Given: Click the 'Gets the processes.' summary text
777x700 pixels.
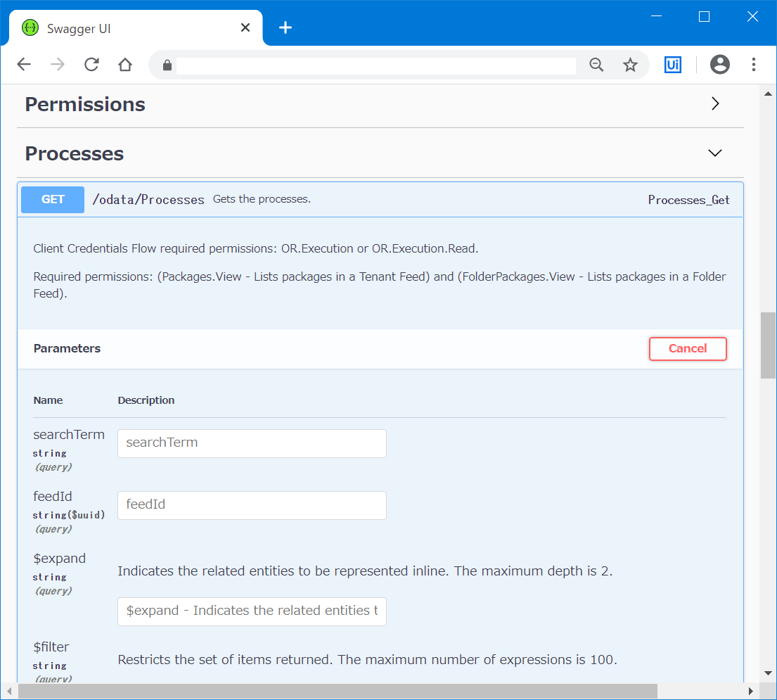Looking at the screenshot, I should coord(262,199).
